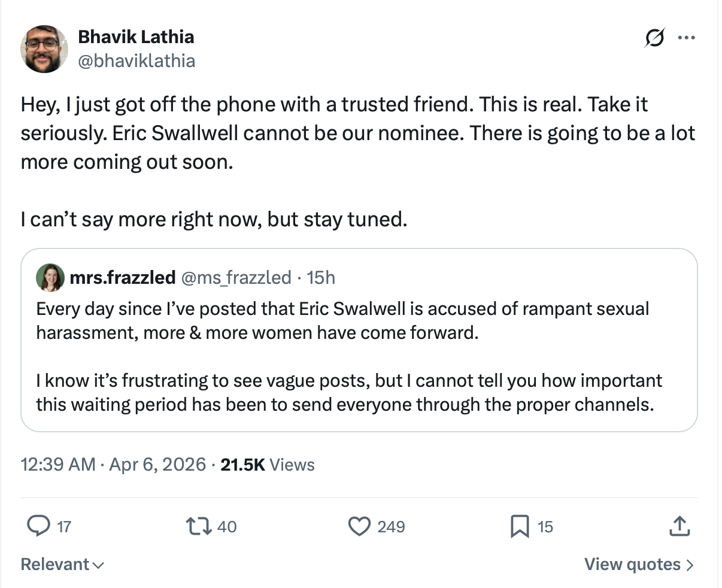
Task: View the 21.5K Views analytics
Action: [268, 465]
